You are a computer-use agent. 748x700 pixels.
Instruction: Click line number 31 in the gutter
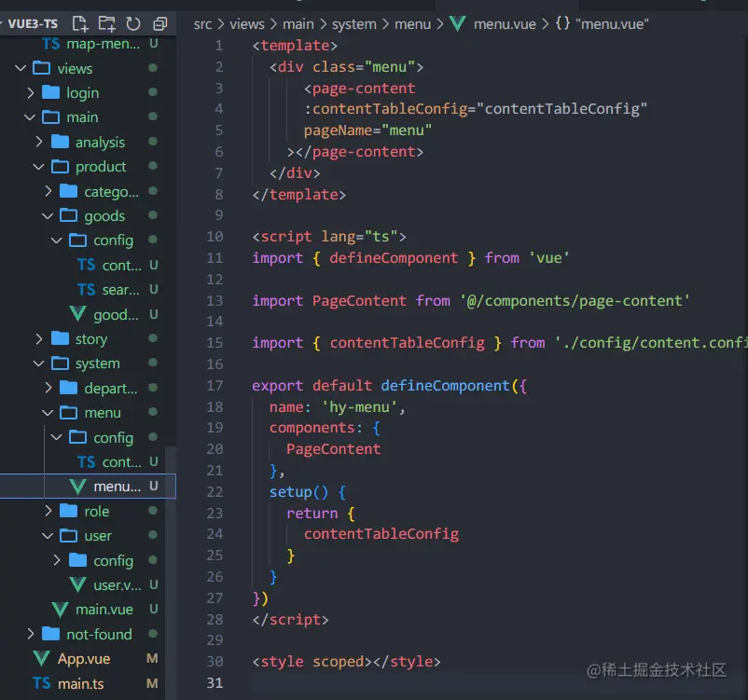pyautogui.click(x=215, y=683)
